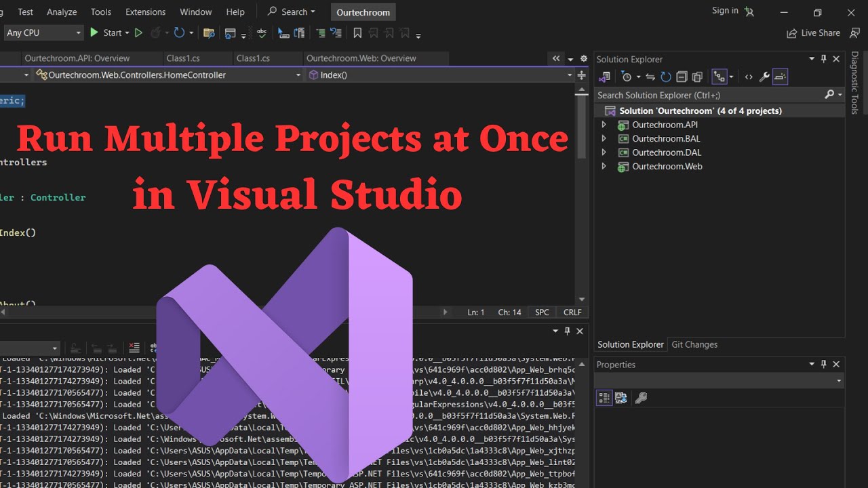Click the Search box in the title bar

(292, 12)
